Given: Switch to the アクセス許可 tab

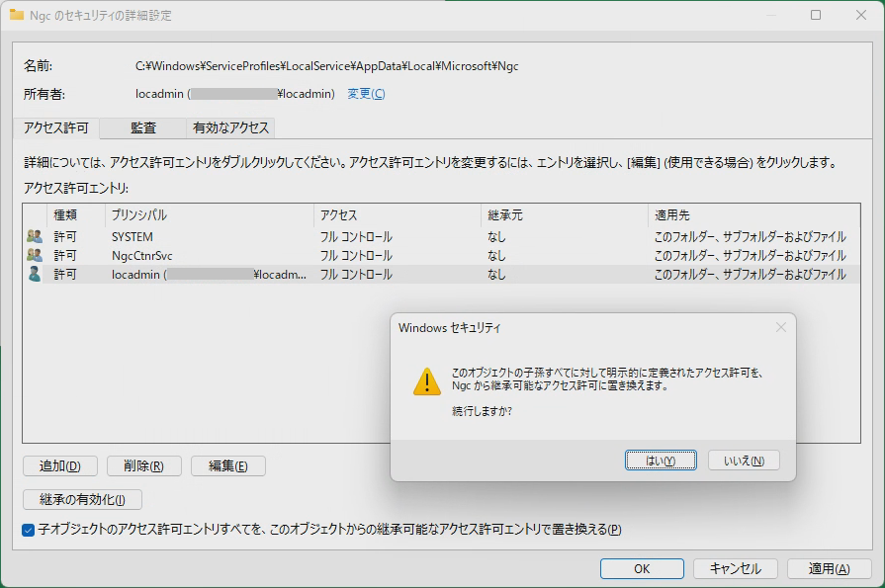Looking at the screenshot, I should pyautogui.click(x=56, y=128).
